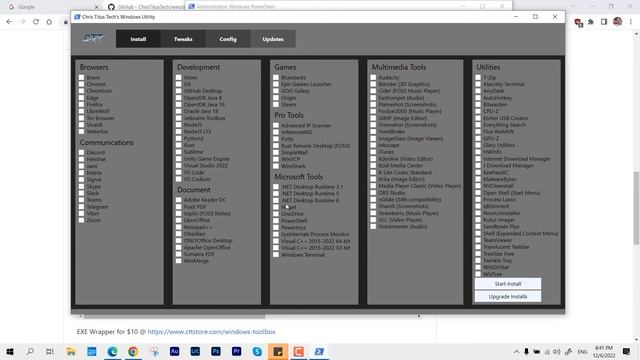The width and height of the screenshot is (640, 360).
Task: Open the Config tab
Action: click(228, 39)
